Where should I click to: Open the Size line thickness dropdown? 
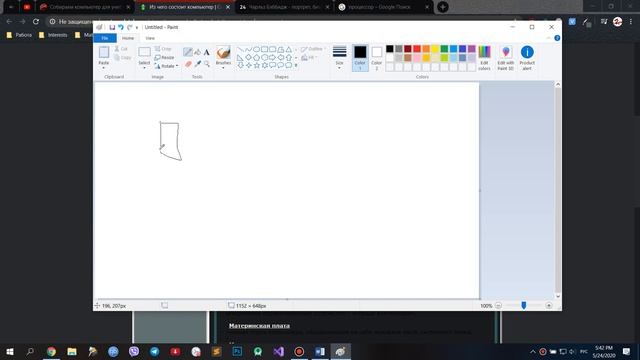(339, 58)
